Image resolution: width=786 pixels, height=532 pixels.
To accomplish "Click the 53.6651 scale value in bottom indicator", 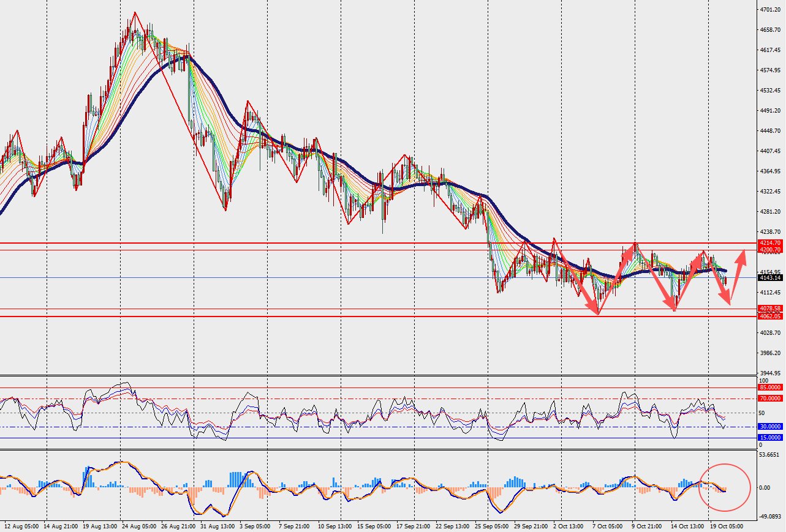I will (771, 455).
